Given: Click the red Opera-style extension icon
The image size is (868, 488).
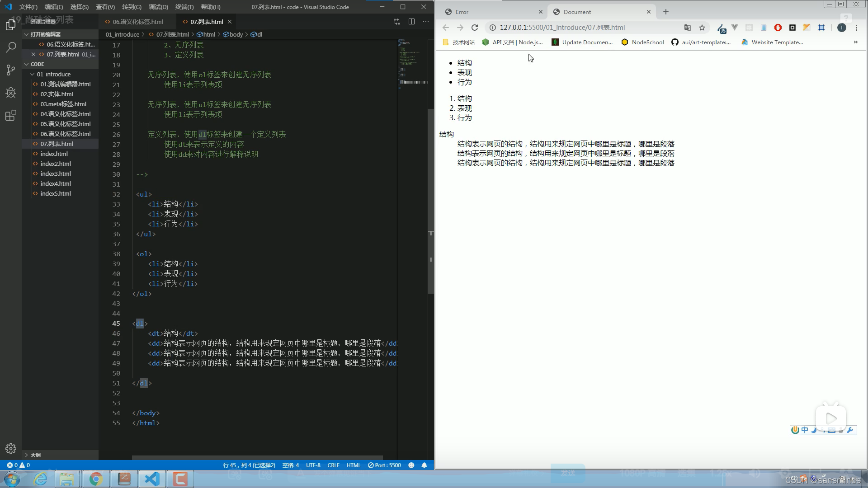Looking at the screenshot, I should coord(778,28).
